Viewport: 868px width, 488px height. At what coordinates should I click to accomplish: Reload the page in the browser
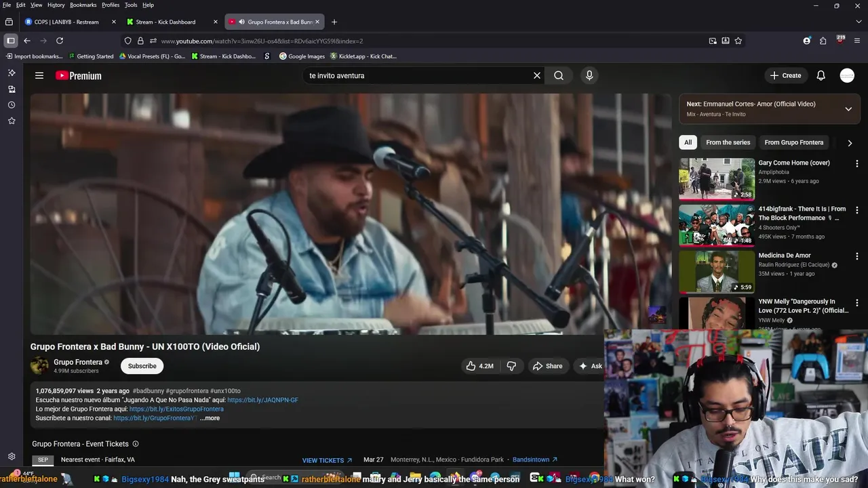(60, 41)
